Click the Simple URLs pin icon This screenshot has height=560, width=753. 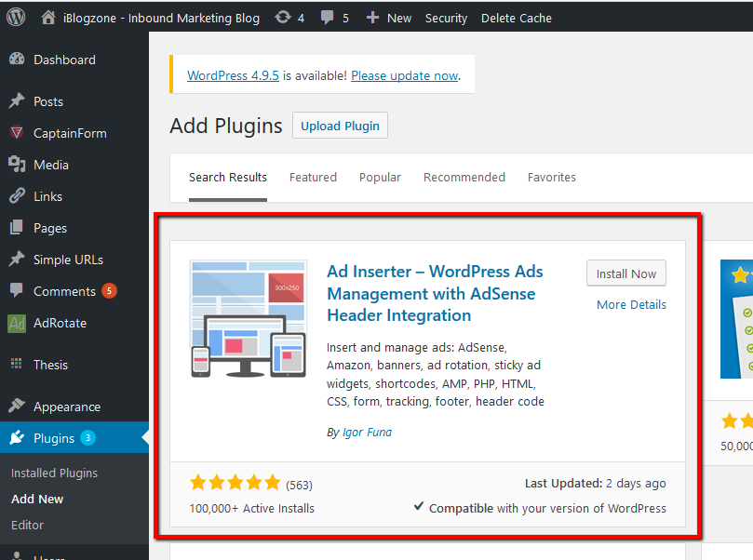click(x=17, y=260)
